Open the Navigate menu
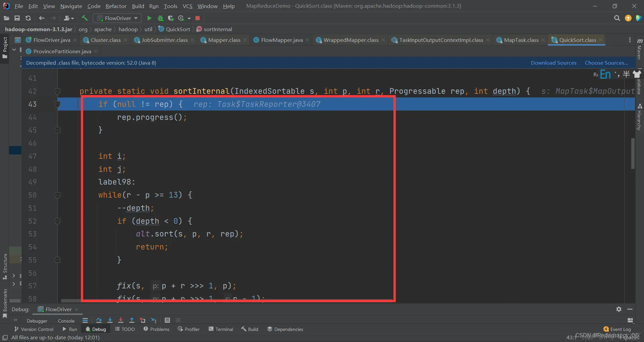Image resolution: width=644 pixels, height=342 pixels. click(71, 6)
